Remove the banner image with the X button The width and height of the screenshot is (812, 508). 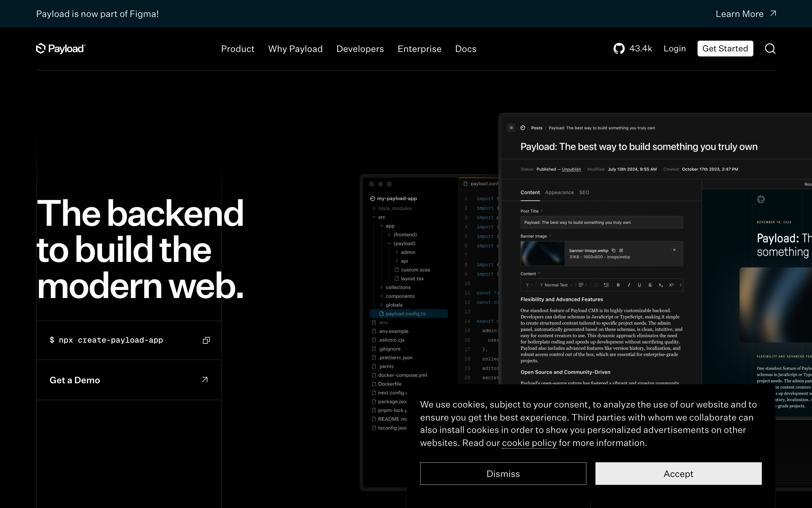tap(674, 250)
